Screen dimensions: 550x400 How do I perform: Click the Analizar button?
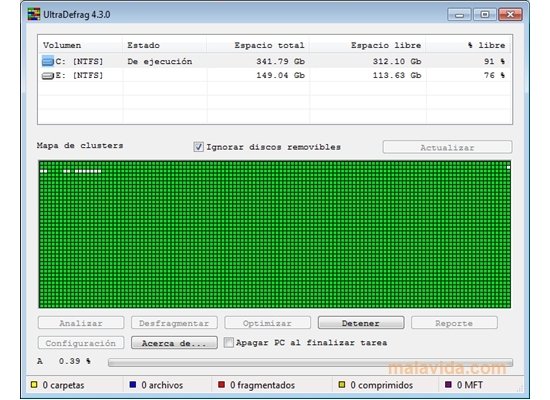pyautogui.click(x=81, y=323)
